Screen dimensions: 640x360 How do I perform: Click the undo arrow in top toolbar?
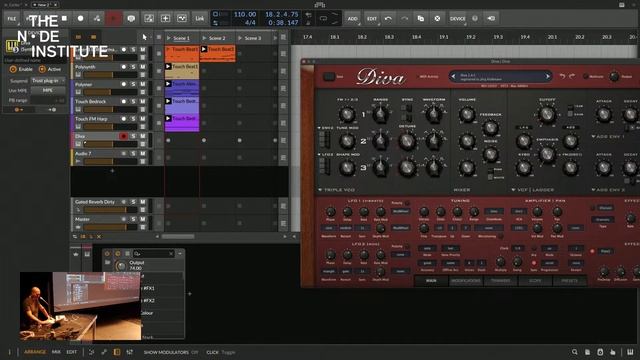[x=388, y=18]
